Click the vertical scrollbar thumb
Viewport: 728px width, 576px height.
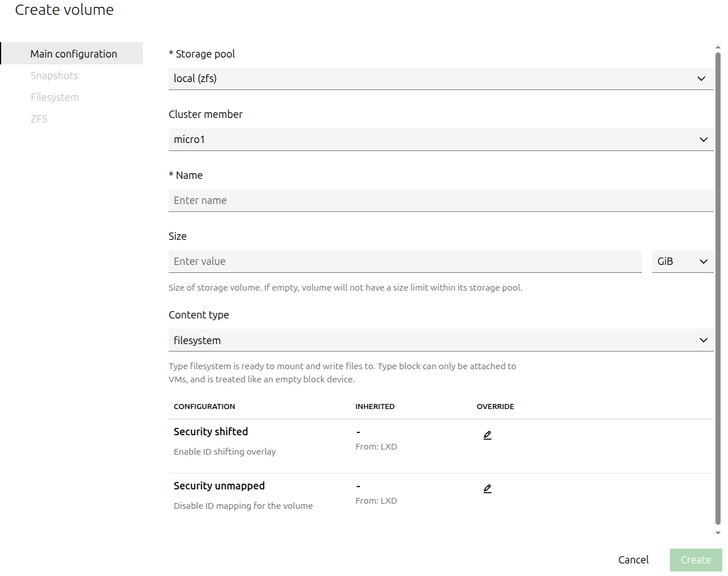pyautogui.click(x=718, y=285)
